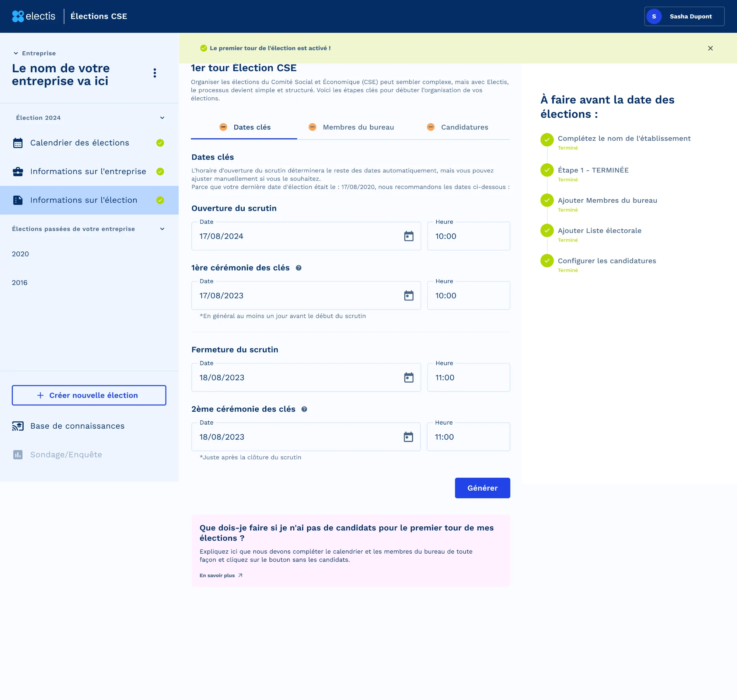Screen dimensions: 737x700
Task: Click green check on Configurer les candidatures step
Action: pyautogui.click(x=547, y=261)
